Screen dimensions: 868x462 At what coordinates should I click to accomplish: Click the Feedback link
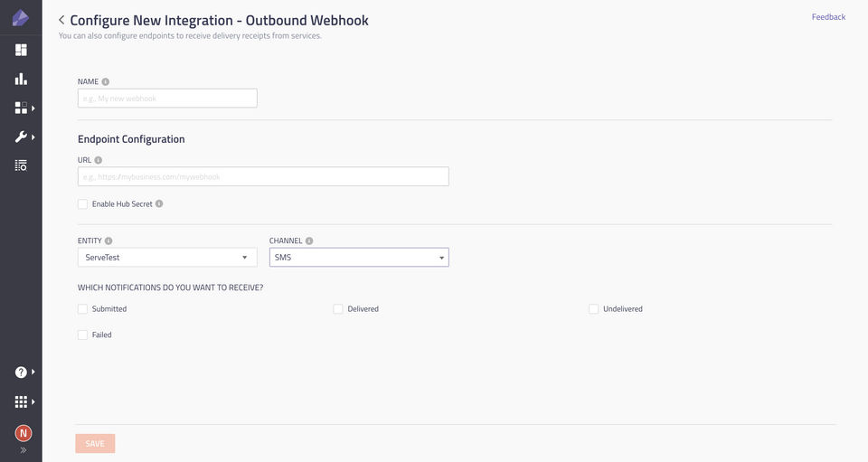(828, 17)
